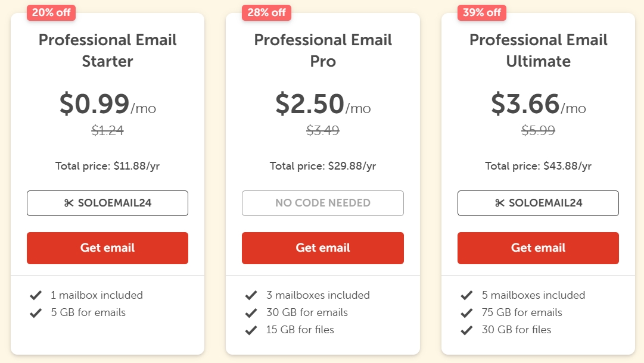Click the 20% off badge

click(51, 12)
